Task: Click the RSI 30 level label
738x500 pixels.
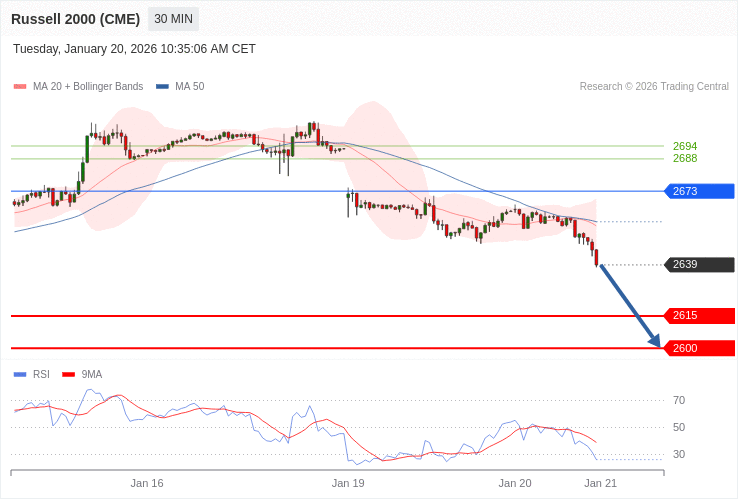Action: point(679,454)
